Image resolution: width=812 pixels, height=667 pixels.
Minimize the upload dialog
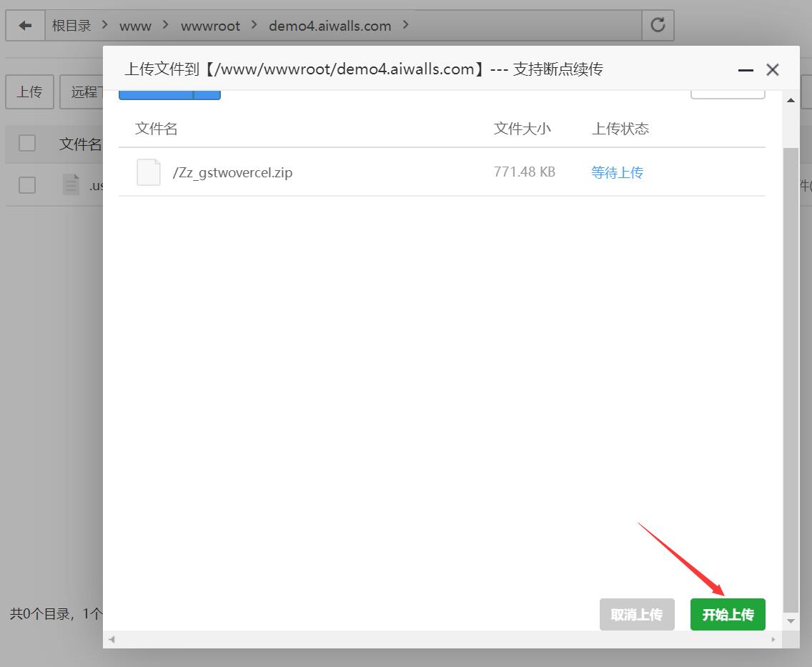click(x=746, y=70)
